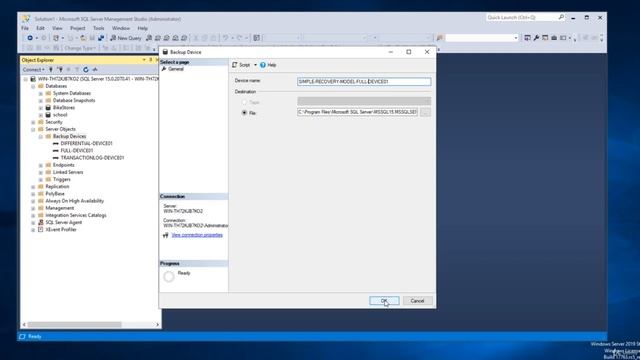Click the Object Explorer scroll right arrow
Image resolution: width=640 pixels, height=360 pixels.
coord(158,325)
